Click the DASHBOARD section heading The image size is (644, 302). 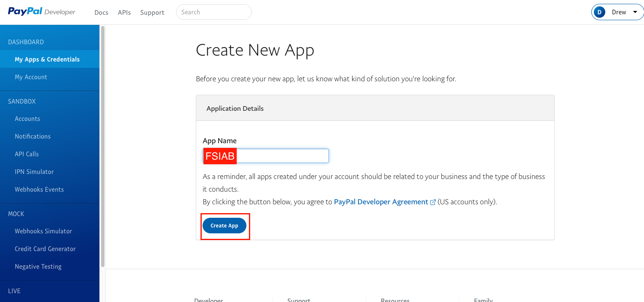pyautogui.click(x=26, y=42)
